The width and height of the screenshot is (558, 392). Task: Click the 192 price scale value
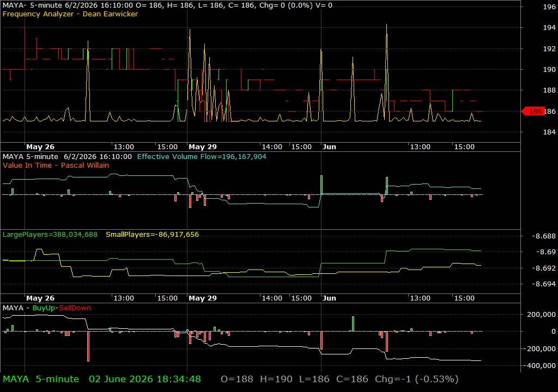(x=549, y=49)
